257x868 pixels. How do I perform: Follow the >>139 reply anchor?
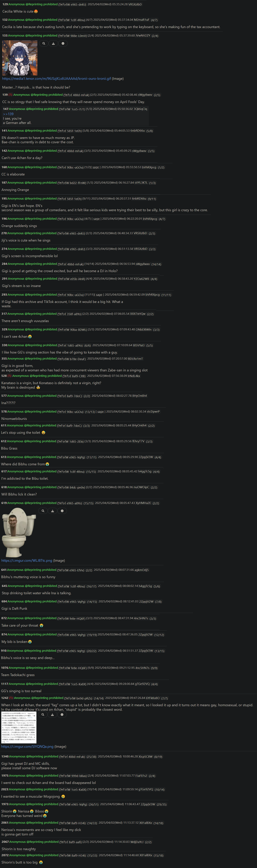pos(8,114)
